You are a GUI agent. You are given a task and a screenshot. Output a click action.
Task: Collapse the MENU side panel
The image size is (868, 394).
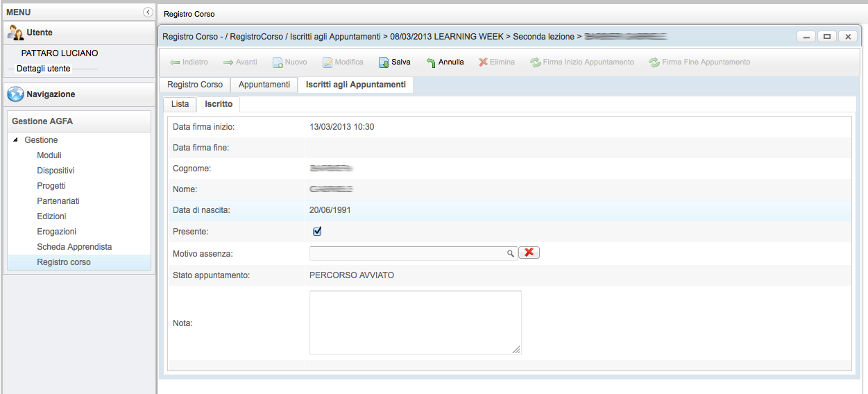[x=147, y=12]
